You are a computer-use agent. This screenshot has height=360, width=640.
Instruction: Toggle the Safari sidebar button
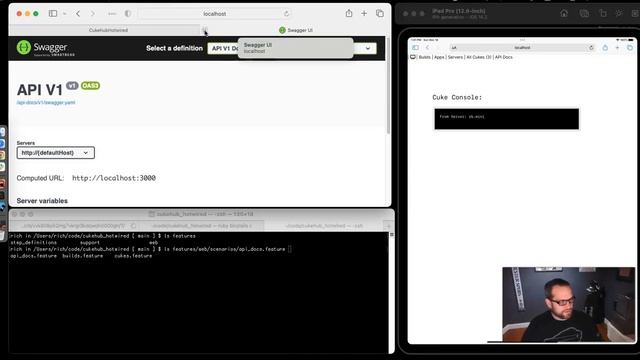coord(53,13)
